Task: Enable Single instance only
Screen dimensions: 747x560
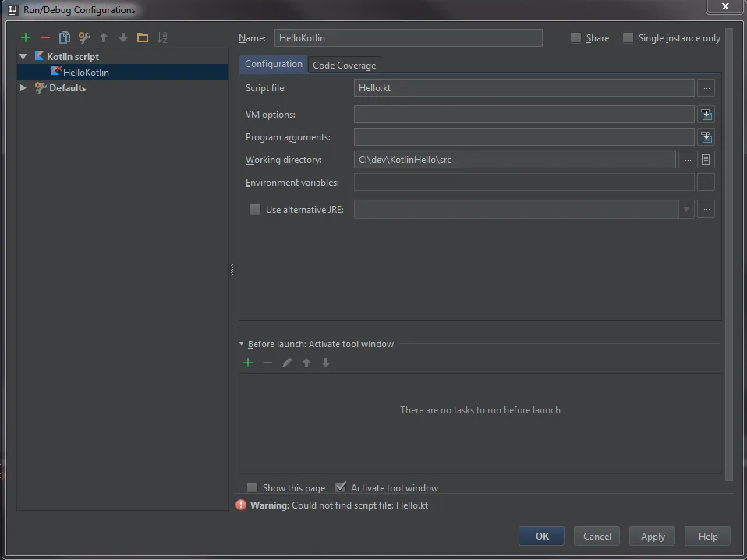Action: [x=628, y=37]
